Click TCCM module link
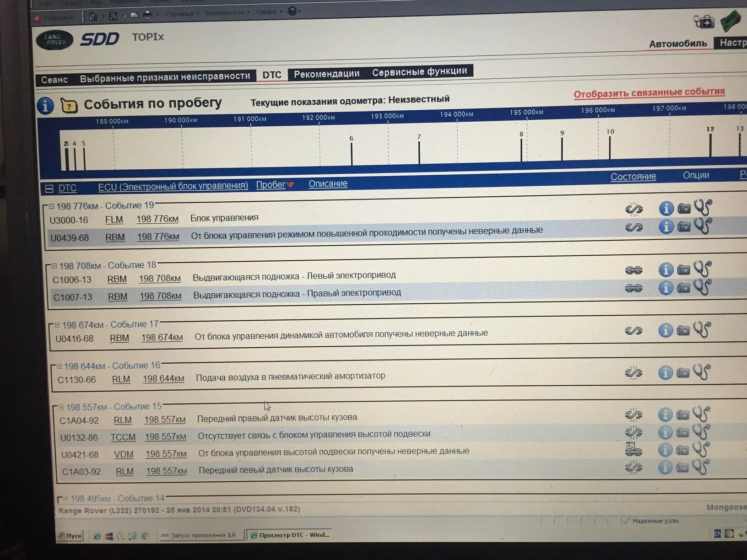The width and height of the screenshot is (747, 560). click(123, 437)
